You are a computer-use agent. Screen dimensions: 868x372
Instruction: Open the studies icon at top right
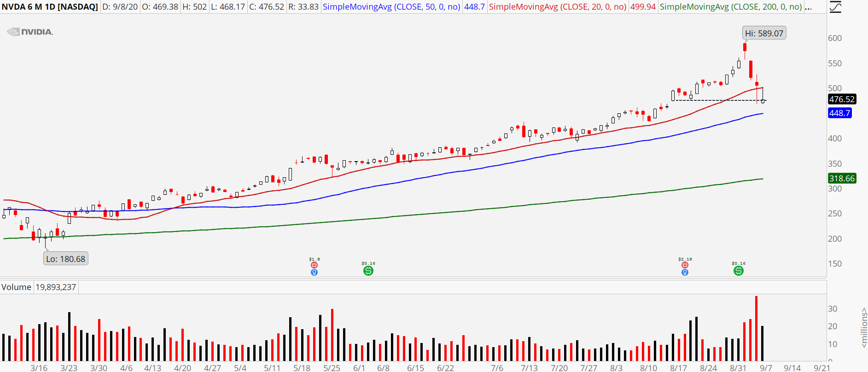[x=834, y=7]
